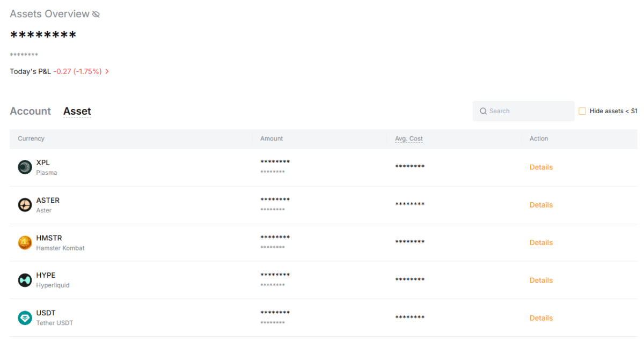644x347 pixels.
Task: Click the Amount column header
Action: click(272, 138)
